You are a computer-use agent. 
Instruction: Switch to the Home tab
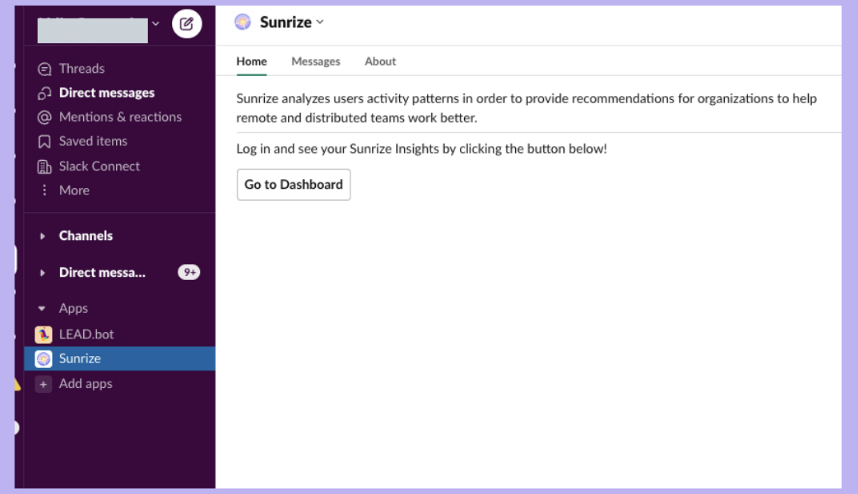(252, 61)
